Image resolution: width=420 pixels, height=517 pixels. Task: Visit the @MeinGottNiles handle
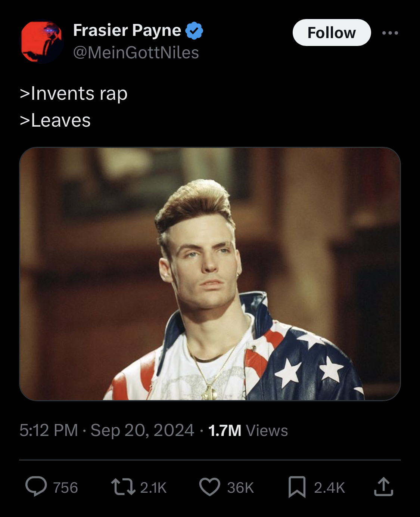(x=136, y=52)
